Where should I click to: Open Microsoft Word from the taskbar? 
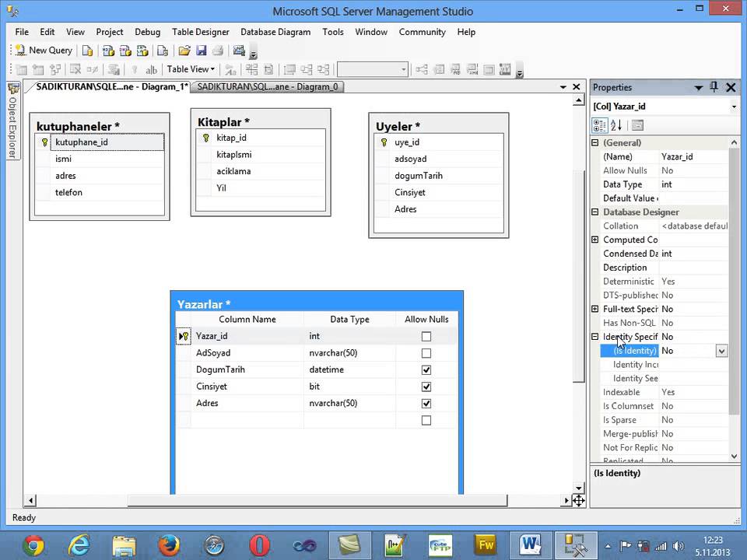530,546
